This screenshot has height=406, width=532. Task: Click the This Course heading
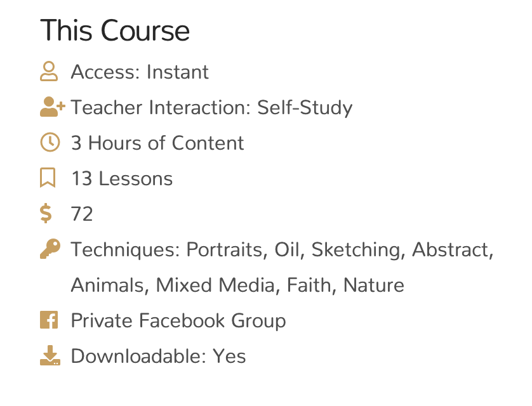pyautogui.click(x=115, y=30)
